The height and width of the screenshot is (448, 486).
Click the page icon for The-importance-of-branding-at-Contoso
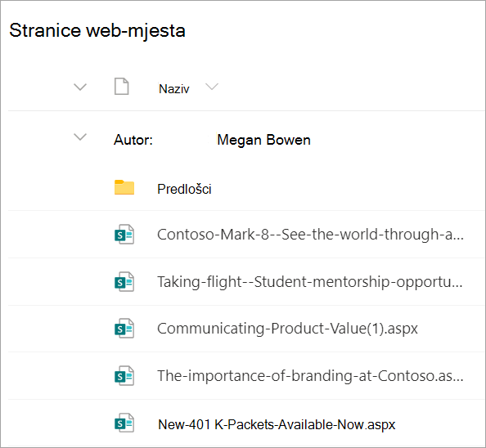click(124, 376)
